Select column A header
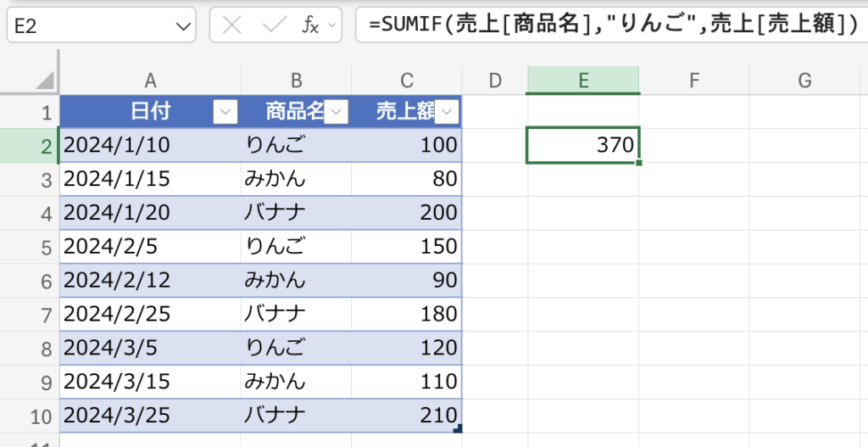The width and height of the screenshot is (868, 447). point(150,81)
